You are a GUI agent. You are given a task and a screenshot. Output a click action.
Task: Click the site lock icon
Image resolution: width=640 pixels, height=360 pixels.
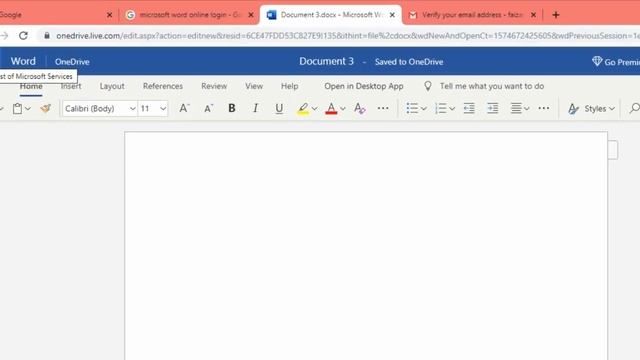pos(47,36)
